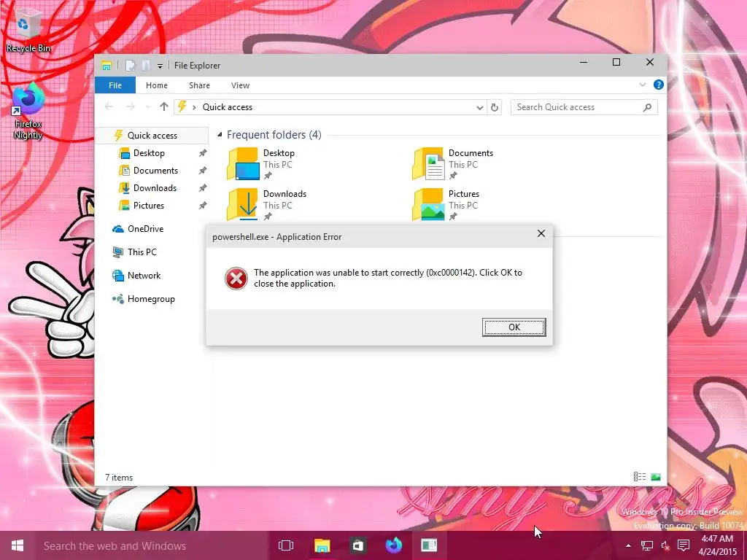747x560 pixels.
Task: Click the pin icon beside sidebar Pictures
Action: 203,206
